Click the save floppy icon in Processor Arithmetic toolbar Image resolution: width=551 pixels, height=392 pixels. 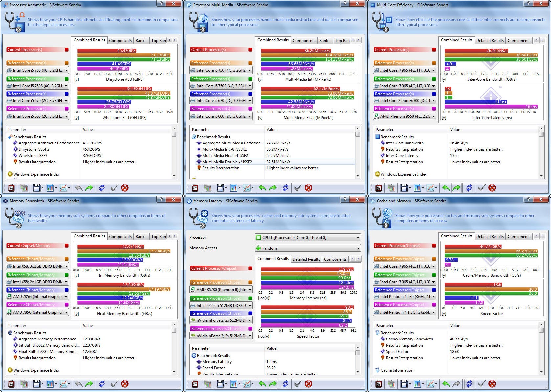[37, 188]
